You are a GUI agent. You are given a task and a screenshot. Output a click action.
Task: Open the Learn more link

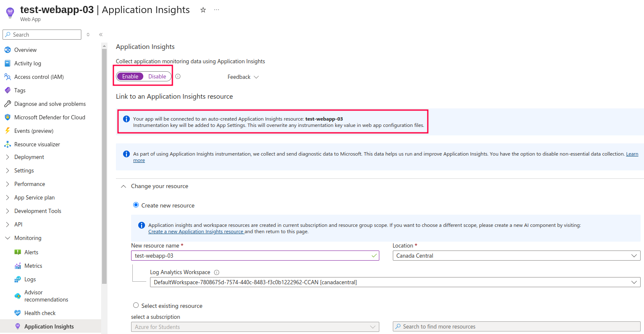(x=632, y=154)
